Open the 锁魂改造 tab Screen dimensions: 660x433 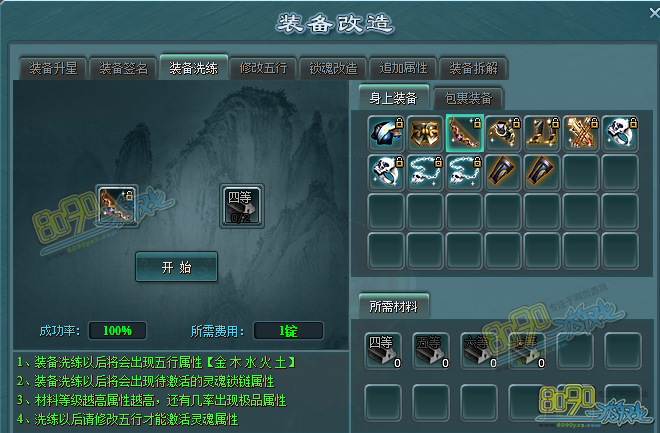(x=333, y=68)
